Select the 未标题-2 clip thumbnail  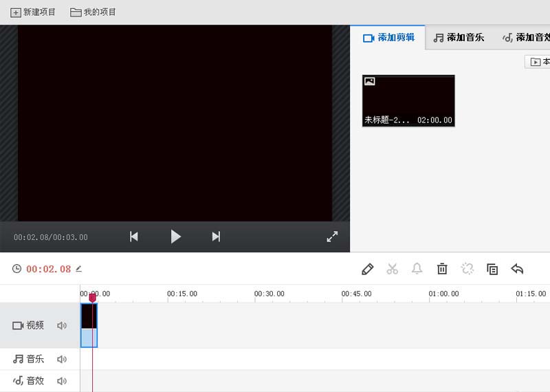tap(408, 100)
